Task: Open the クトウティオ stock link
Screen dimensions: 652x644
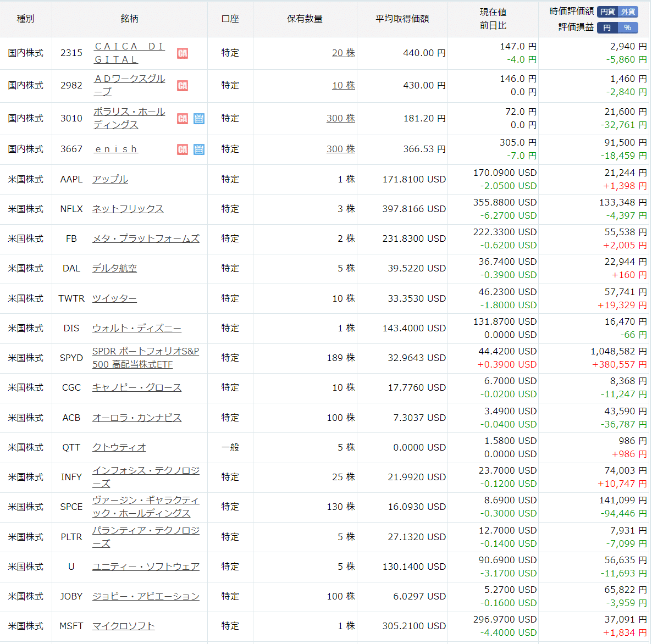Action: [119, 447]
